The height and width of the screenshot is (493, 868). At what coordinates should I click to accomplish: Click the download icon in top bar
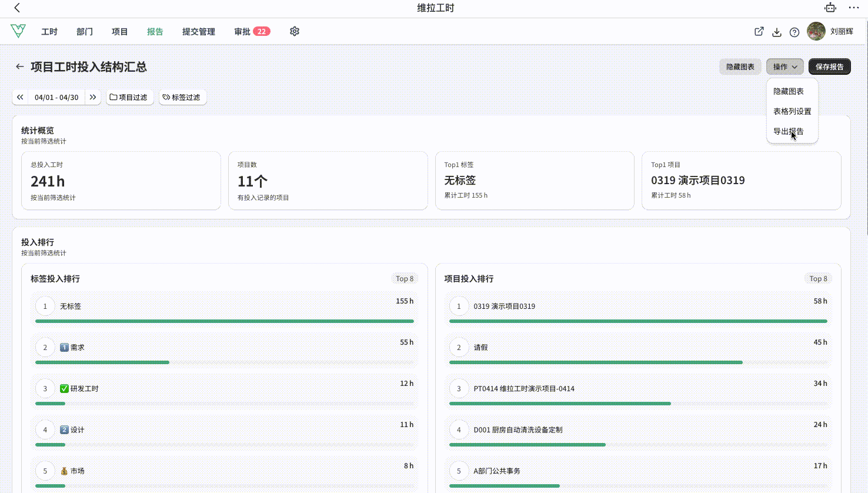(777, 32)
